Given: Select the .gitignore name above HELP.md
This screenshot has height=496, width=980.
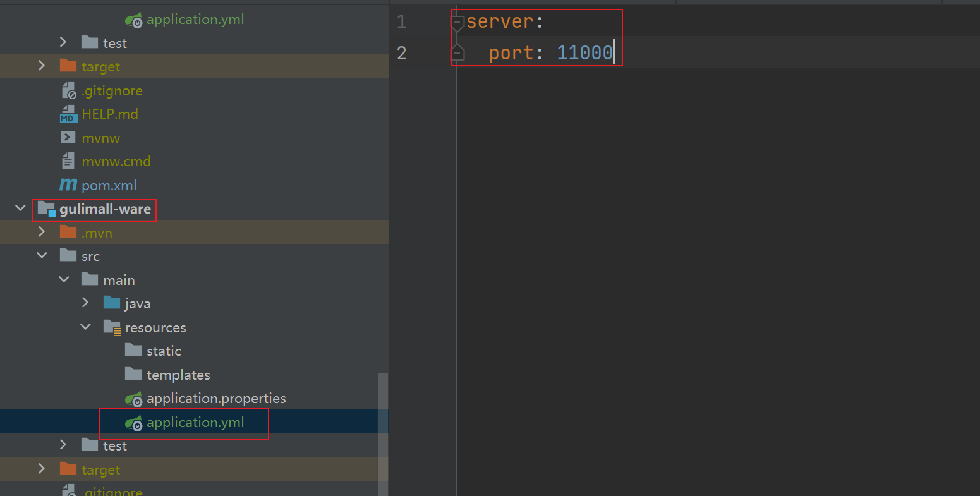Looking at the screenshot, I should (x=112, y=91).
